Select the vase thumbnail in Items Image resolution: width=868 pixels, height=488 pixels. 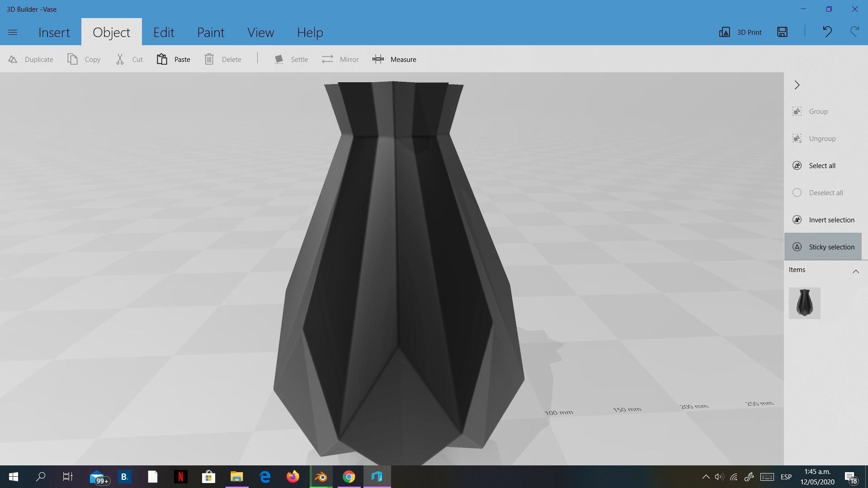[x=804, y=303]
